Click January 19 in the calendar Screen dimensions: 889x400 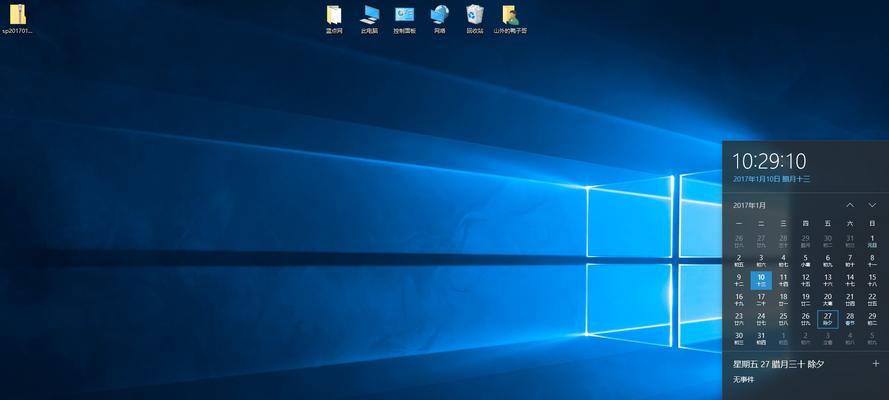pos(805,300)
